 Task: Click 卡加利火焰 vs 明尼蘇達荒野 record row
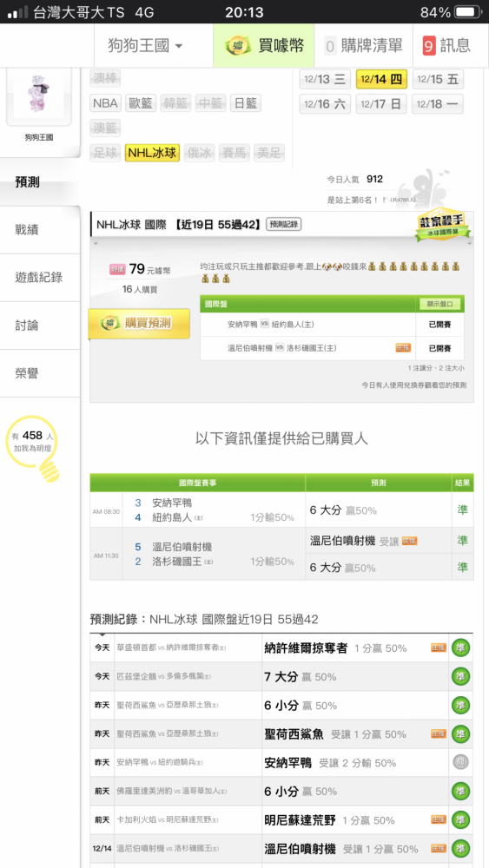281,820
